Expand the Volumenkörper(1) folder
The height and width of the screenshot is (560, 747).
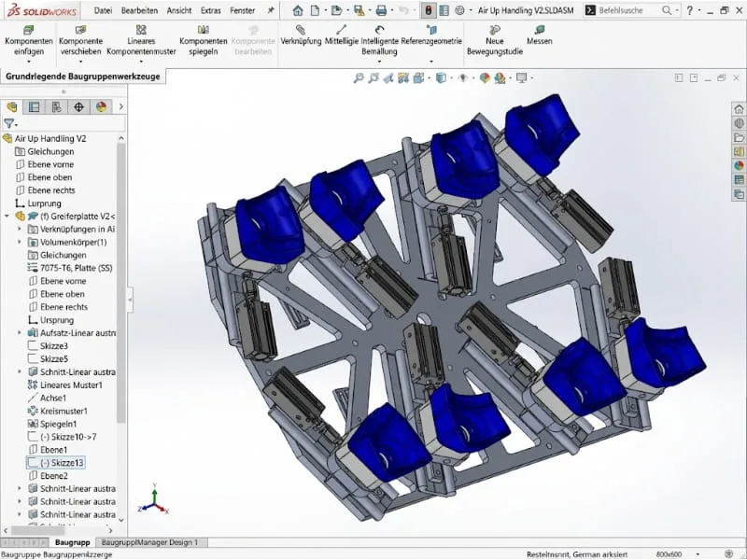click(x=20, y=242)
